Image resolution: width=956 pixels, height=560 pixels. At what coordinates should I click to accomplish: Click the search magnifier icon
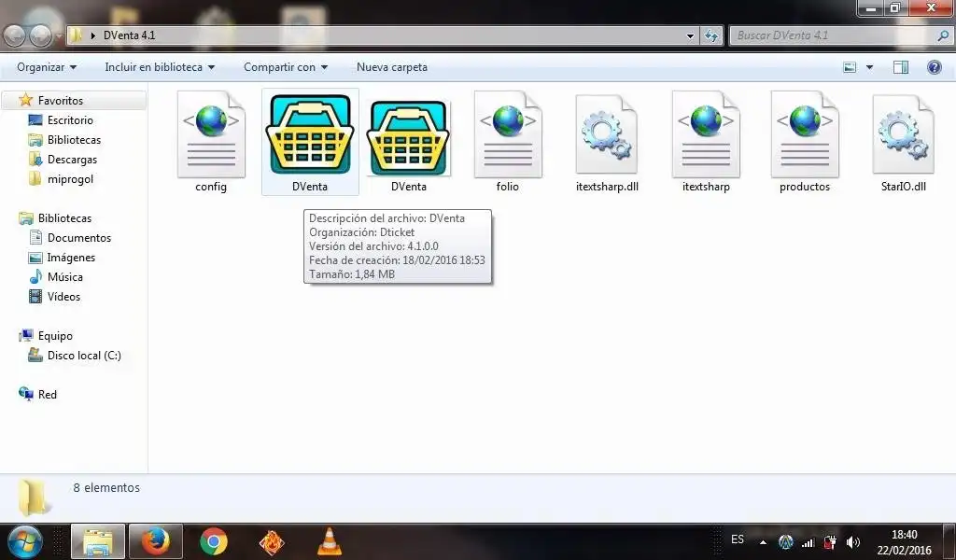click(942, 35)
